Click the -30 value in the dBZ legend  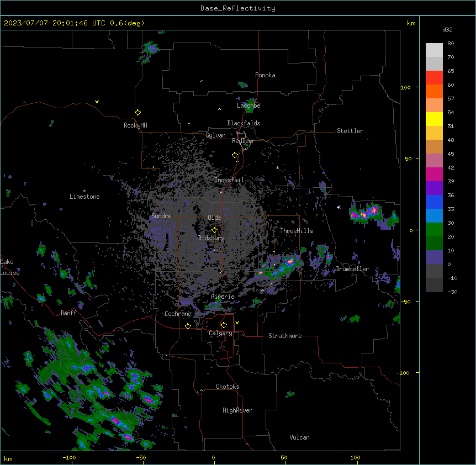[x=452, y=292]
